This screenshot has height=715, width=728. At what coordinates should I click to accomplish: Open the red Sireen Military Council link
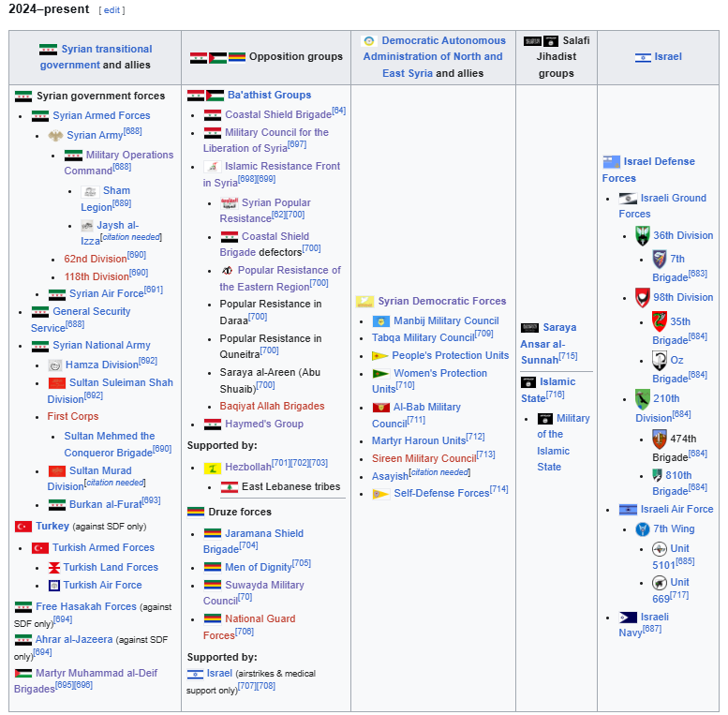(x=423, y=459)
